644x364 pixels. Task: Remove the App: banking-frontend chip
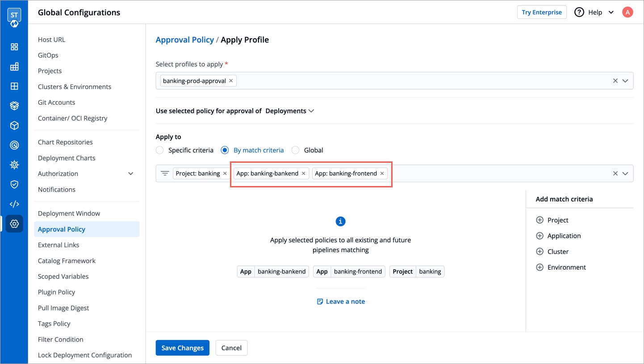tap(382, 174)
